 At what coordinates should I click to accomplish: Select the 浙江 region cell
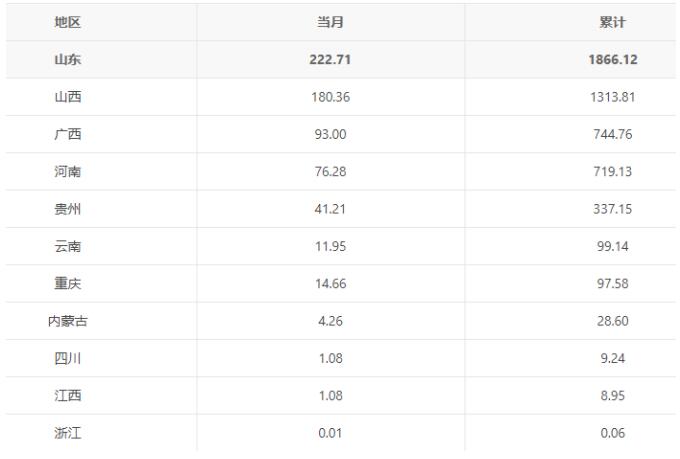(x=68, y=433)
